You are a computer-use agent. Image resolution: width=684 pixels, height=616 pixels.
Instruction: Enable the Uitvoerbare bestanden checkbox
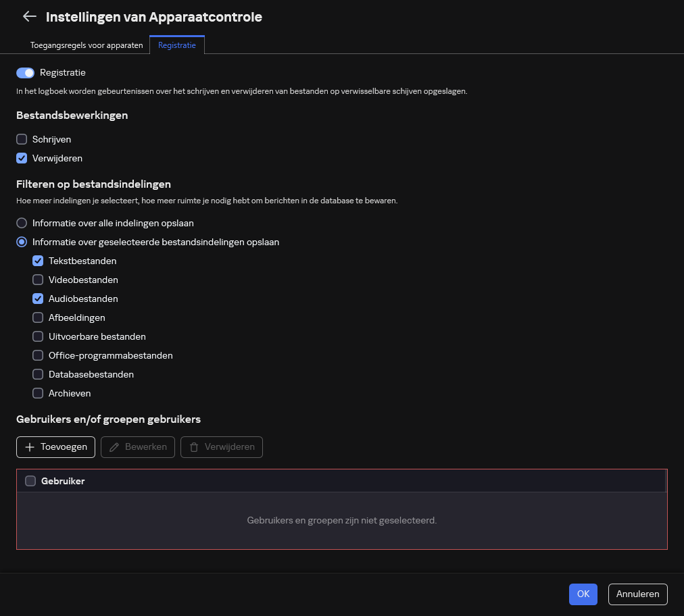click(38, 336)
